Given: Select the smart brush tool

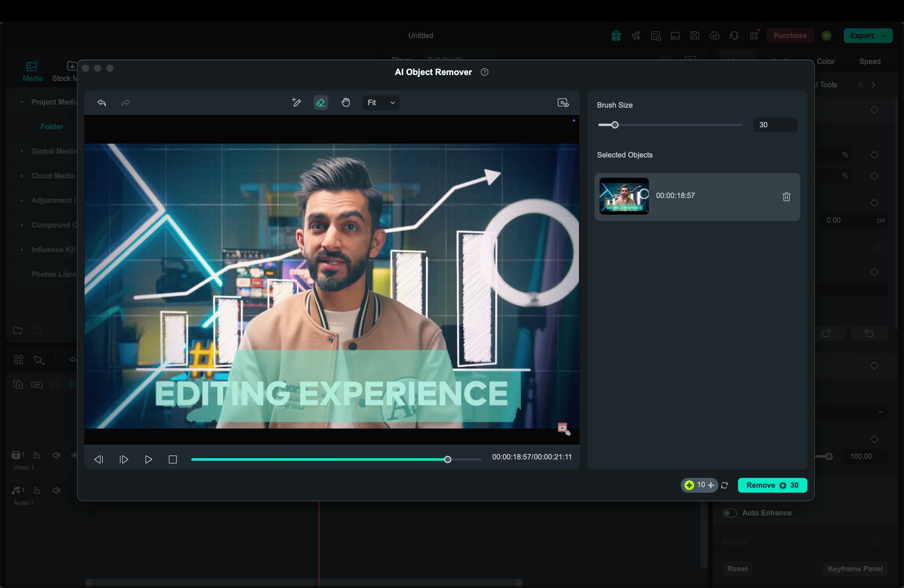Looking at the screenshot, I should click(296, 102).
